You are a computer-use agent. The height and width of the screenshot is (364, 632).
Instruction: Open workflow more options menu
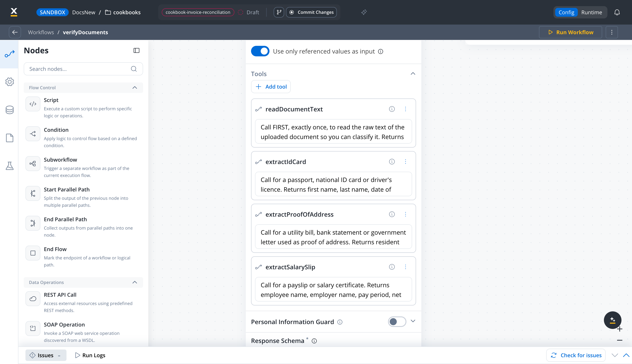(x=612, y=32)
